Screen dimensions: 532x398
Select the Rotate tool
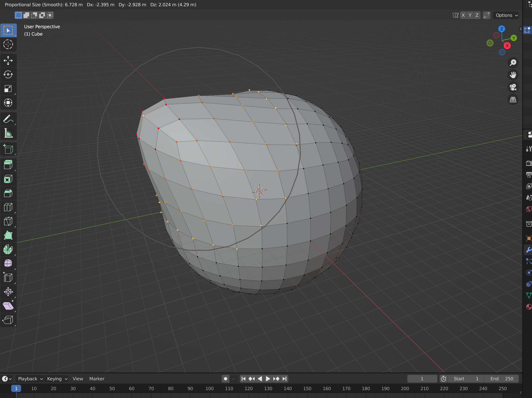pos(8,74)
